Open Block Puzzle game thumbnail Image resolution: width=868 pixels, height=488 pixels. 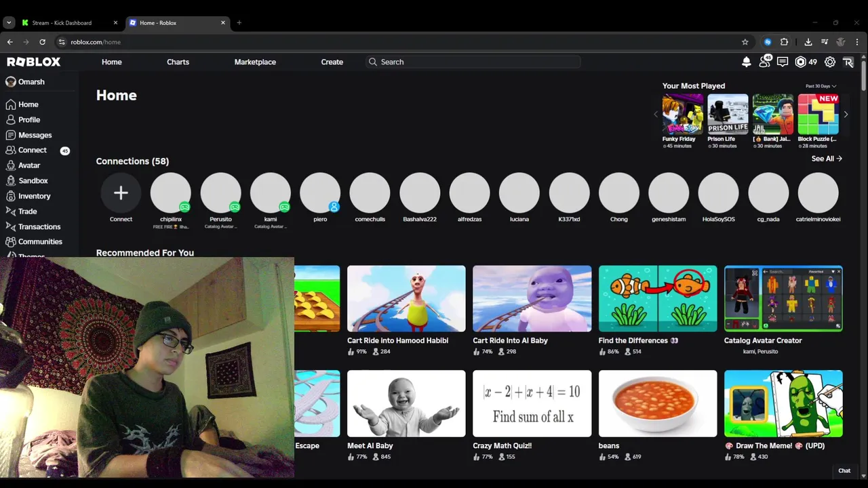[818, 115]
